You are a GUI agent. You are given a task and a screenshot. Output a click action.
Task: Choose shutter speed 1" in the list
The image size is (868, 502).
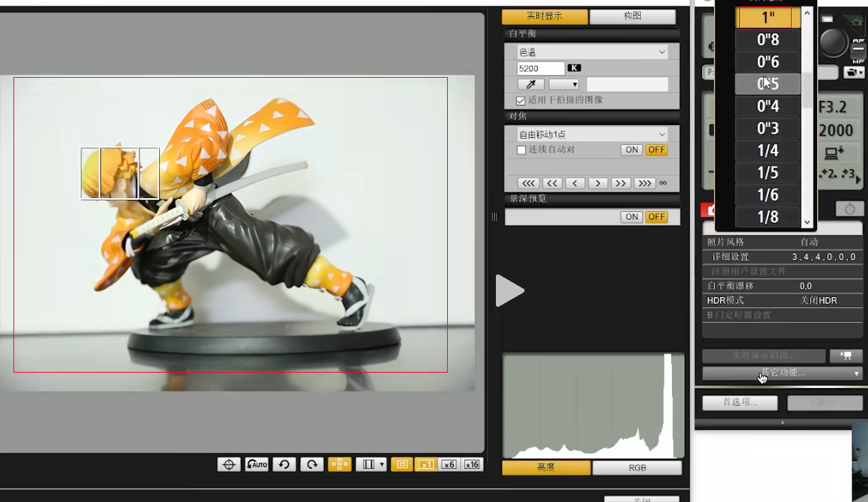point(768,18)
